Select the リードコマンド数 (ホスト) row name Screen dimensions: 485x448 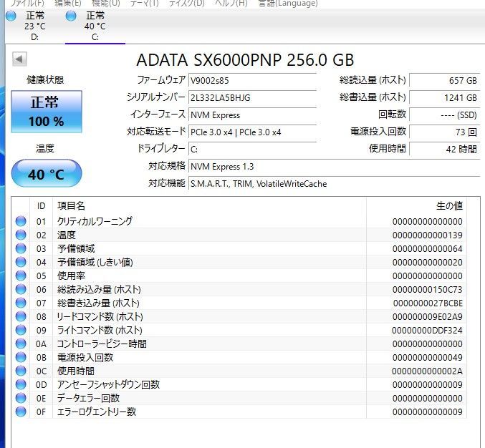coord(100,316)
